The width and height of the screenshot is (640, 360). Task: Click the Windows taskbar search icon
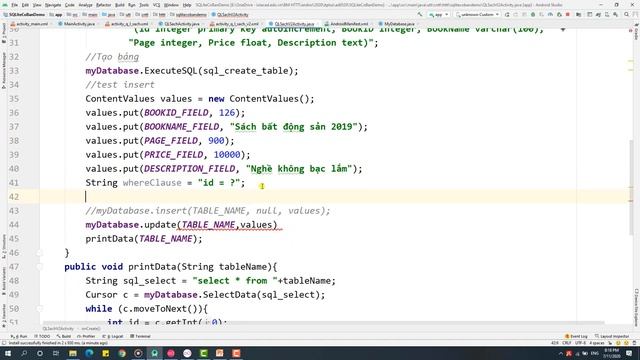click(x=24, y=353)
